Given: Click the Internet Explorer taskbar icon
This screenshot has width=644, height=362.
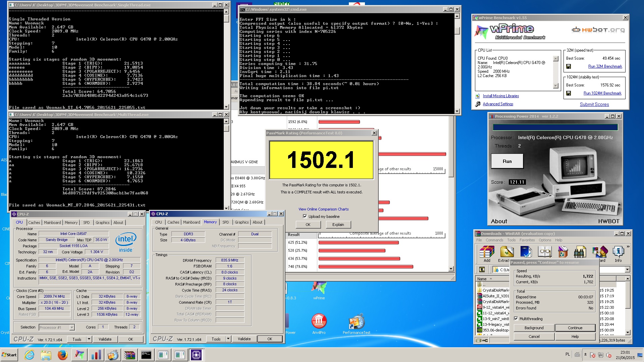Looking at the screenshot, I should point(30,355).
